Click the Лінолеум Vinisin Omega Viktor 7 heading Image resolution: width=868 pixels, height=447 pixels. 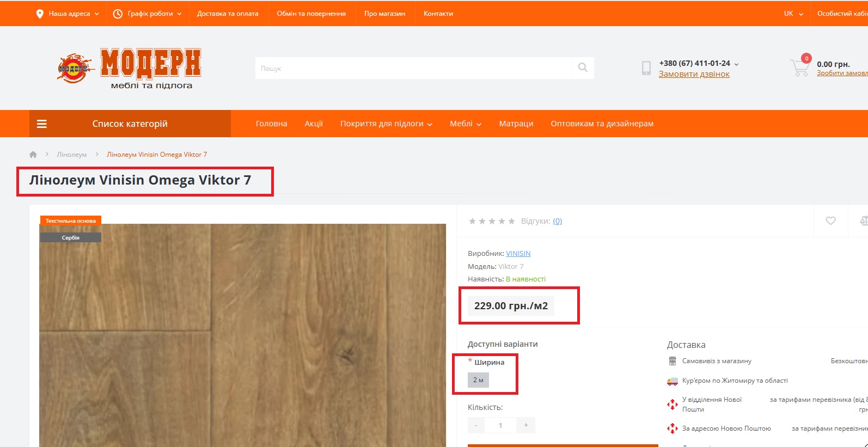click(140, 180)
